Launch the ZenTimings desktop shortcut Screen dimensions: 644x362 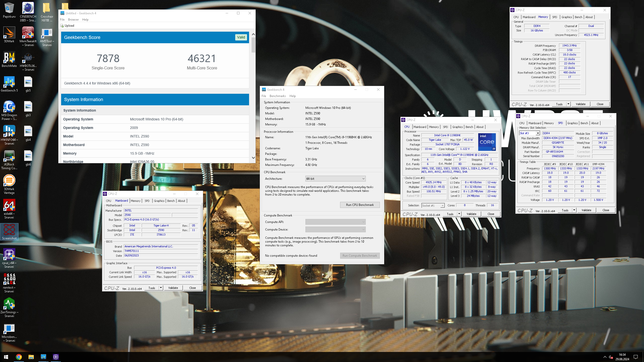(9, 307)
